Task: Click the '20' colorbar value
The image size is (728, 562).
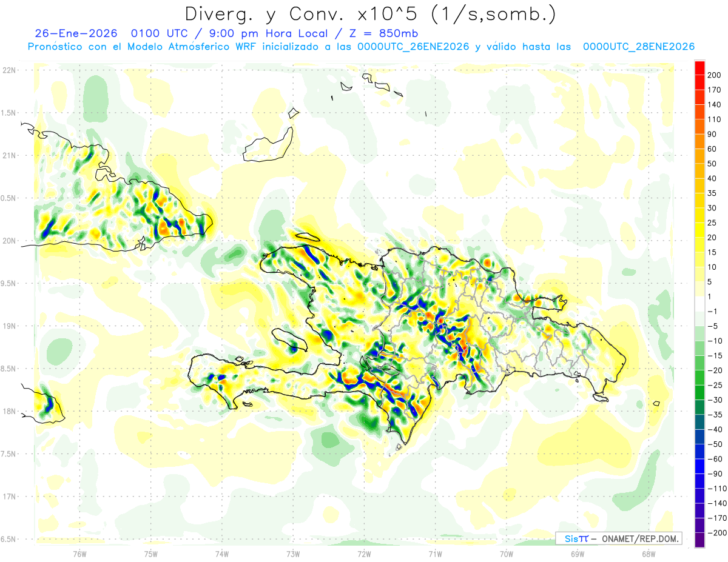Action: point(712,238)
